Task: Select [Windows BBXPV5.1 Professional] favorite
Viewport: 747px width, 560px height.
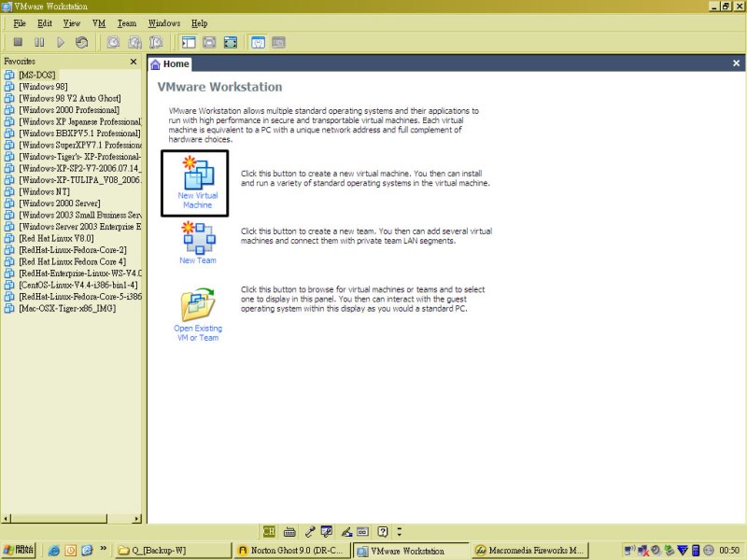Action: coord(79,133)
